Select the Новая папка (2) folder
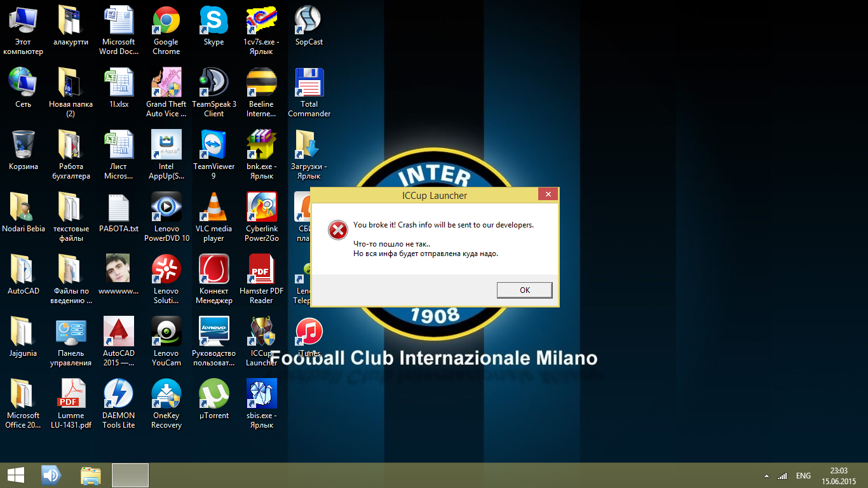868x488 pixels. coord(71,93)
